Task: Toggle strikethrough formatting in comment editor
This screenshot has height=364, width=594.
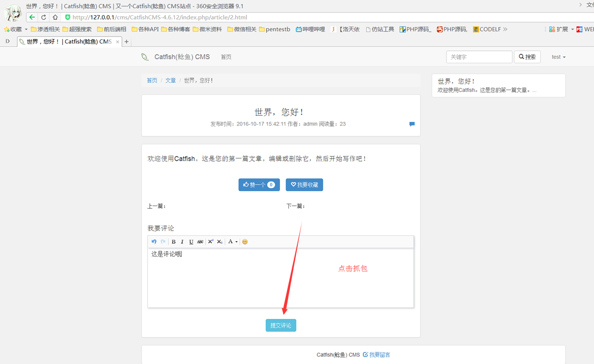Action: 200,242
